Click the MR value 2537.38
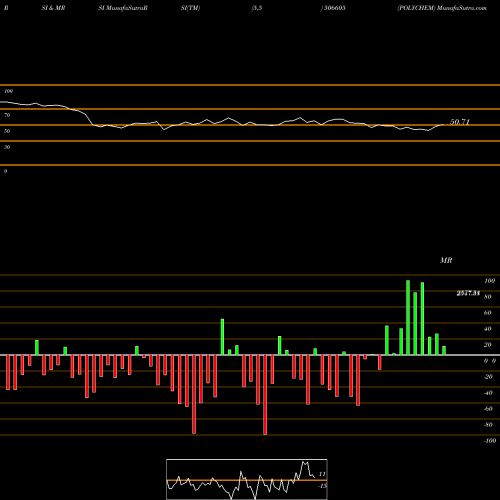 click(x=468, y=293)
